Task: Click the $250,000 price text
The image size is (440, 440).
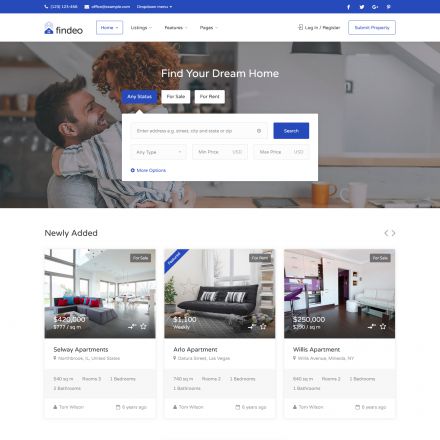Action: (309, 319)
